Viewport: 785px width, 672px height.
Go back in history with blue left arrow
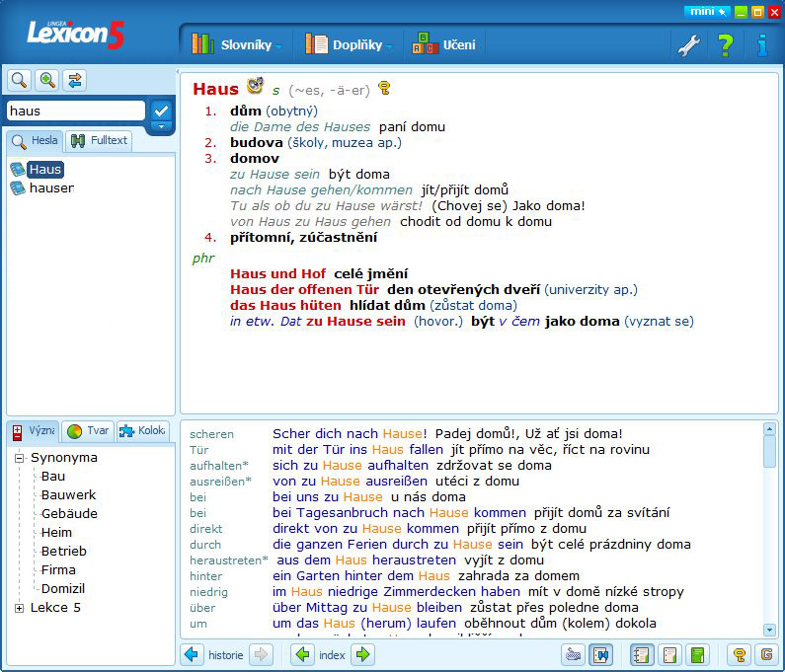pos(192,654)
